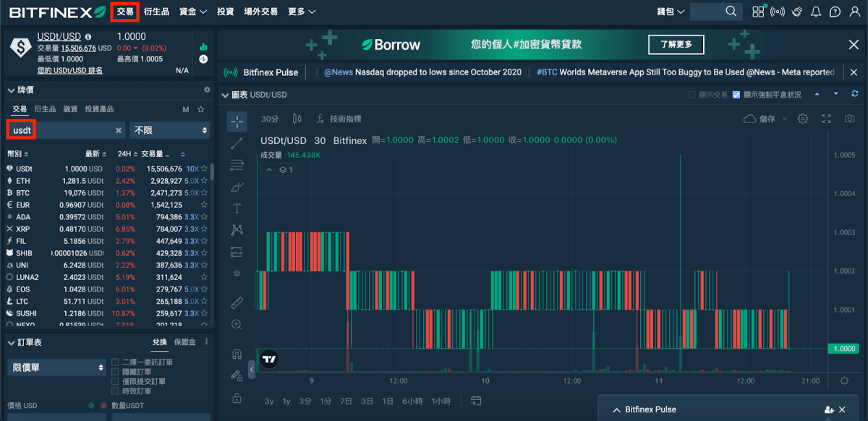Expand the Bitfinex Pulse bottom panel

point(616,410)
